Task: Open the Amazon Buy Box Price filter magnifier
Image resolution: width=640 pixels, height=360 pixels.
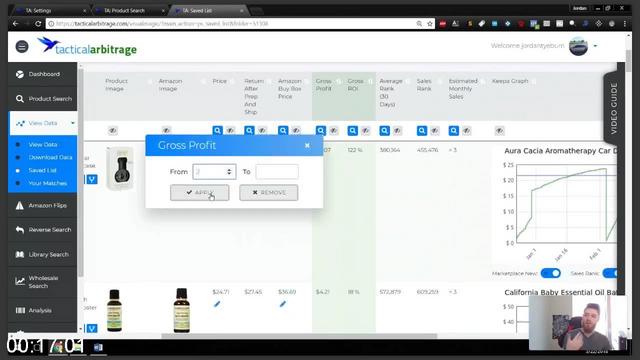Action: (283, 131)
